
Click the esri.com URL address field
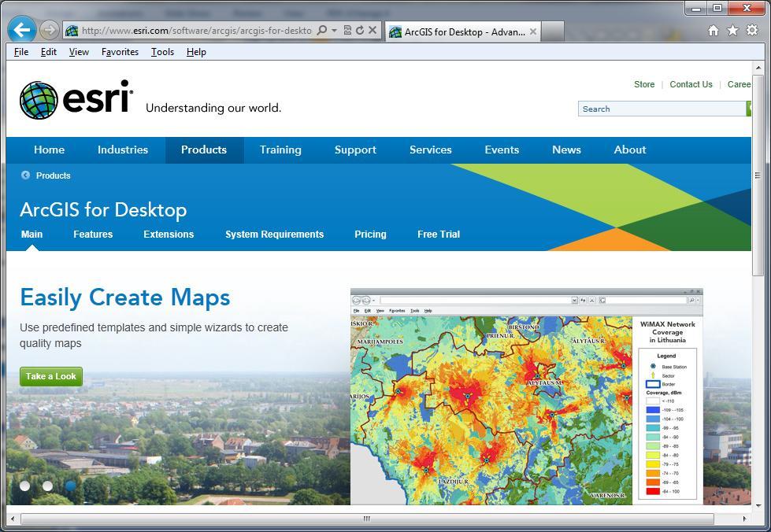197,31
